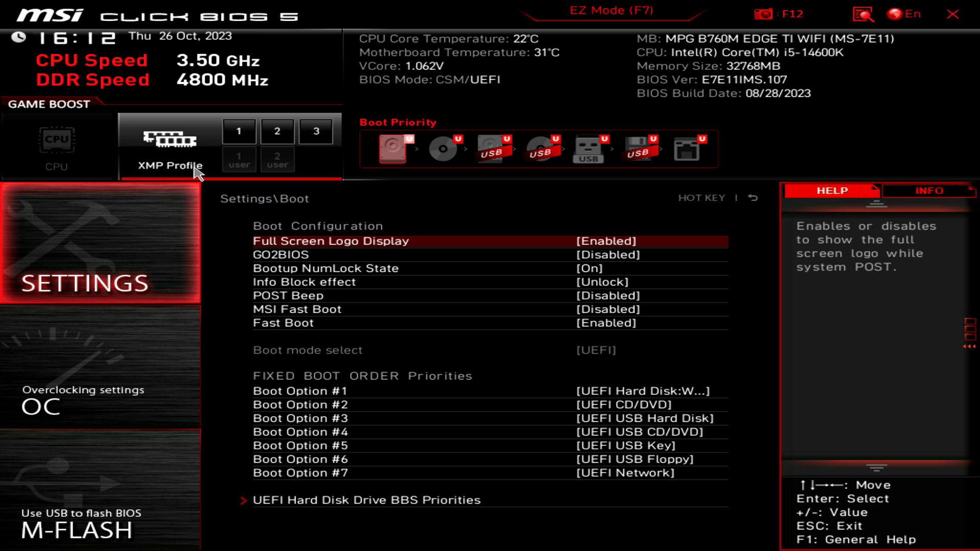Expand UEFI Hard Disk Drive BBS Priorities
The image size is (980, 551).
click(x=366, y=500)
